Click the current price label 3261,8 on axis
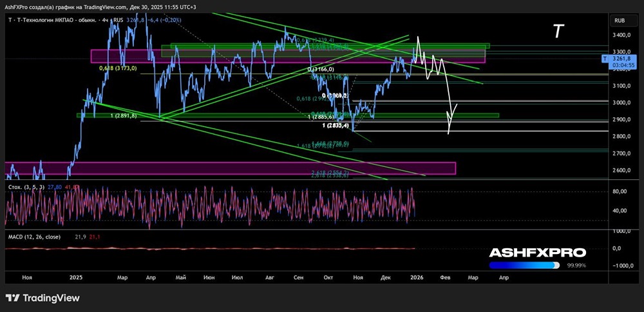This screenshot has height=312, width=644. coord(621,59)
